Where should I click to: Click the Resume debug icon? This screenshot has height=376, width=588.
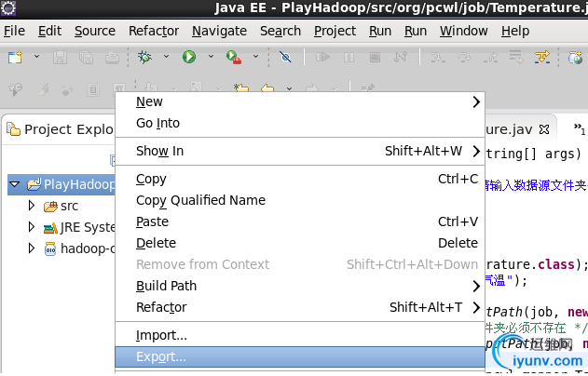[x=322, y=58]
